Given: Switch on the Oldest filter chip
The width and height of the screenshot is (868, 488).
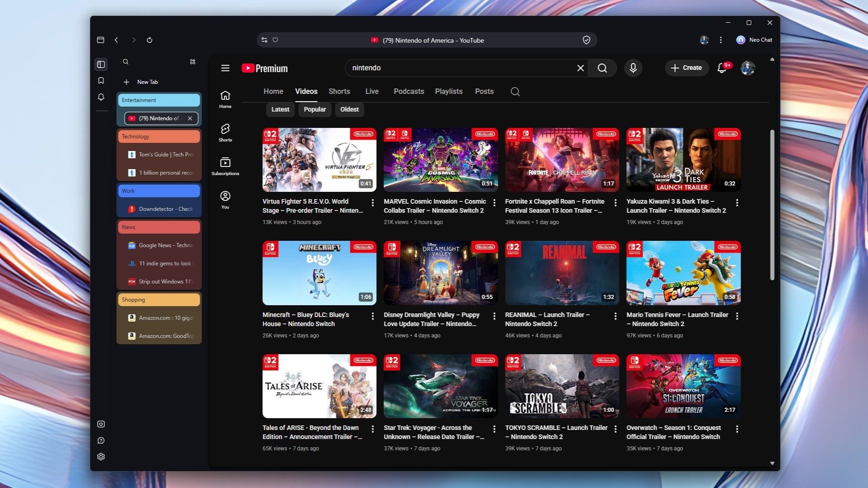Looking at the screenshot, I should pyautogui.click(x=349, y=109).
